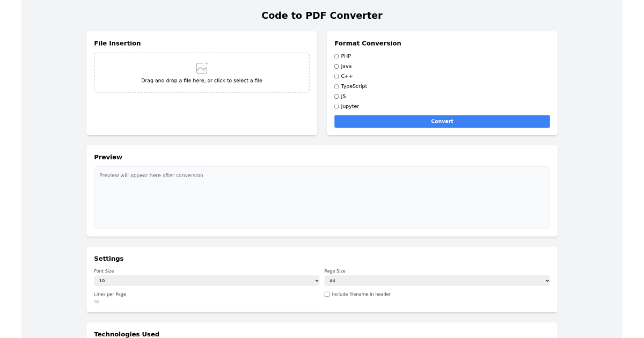This screenshot has height=338, width=644.
Task: Click the image placeholder icon in the drop zone
Action: click(201, 67)
